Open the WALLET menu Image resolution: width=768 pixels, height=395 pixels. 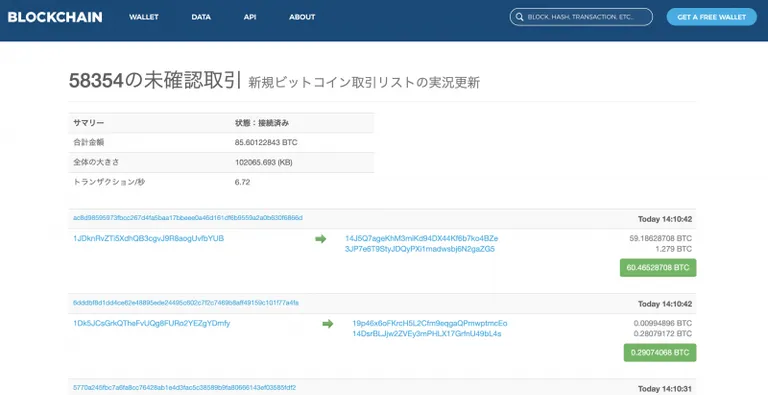(144, 17)
